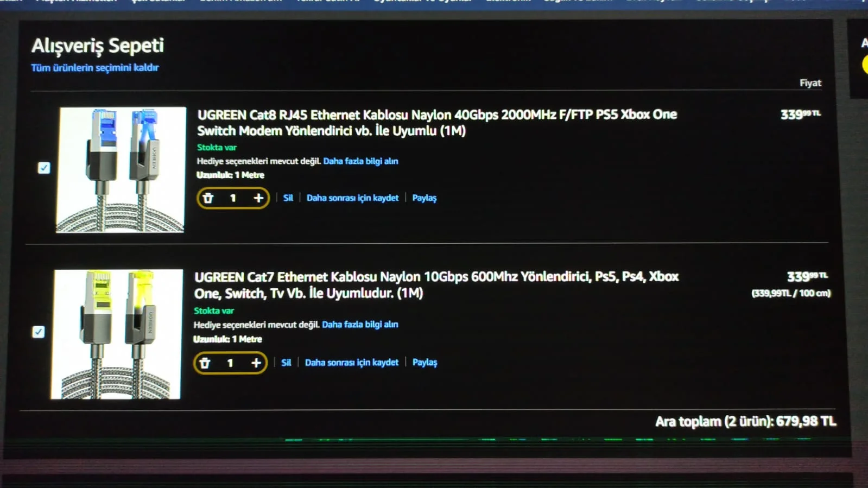Click the trash icon for the Cat8 cable
868x488 pixels.
tap(208, 198)
